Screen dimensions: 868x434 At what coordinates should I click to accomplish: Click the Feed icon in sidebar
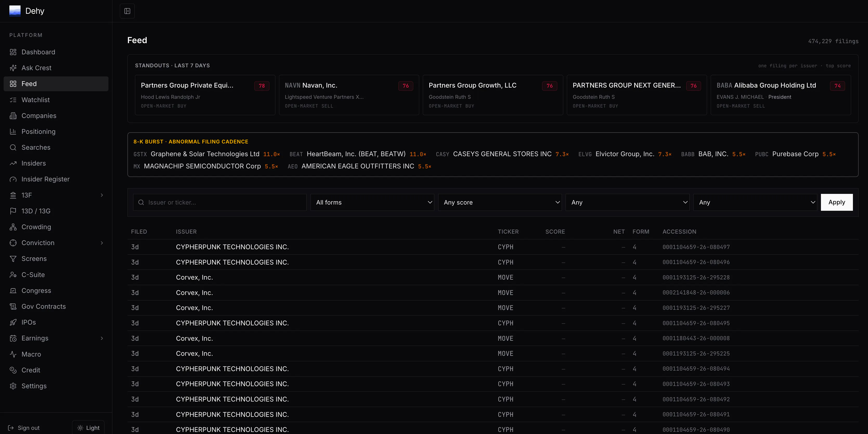[x=13, y=84]
